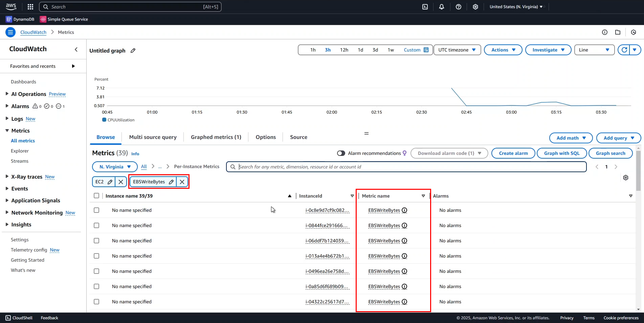Open the CloudShell terminal icon in top bar
The width and height of the screenshot is (644, 323).
425,7
